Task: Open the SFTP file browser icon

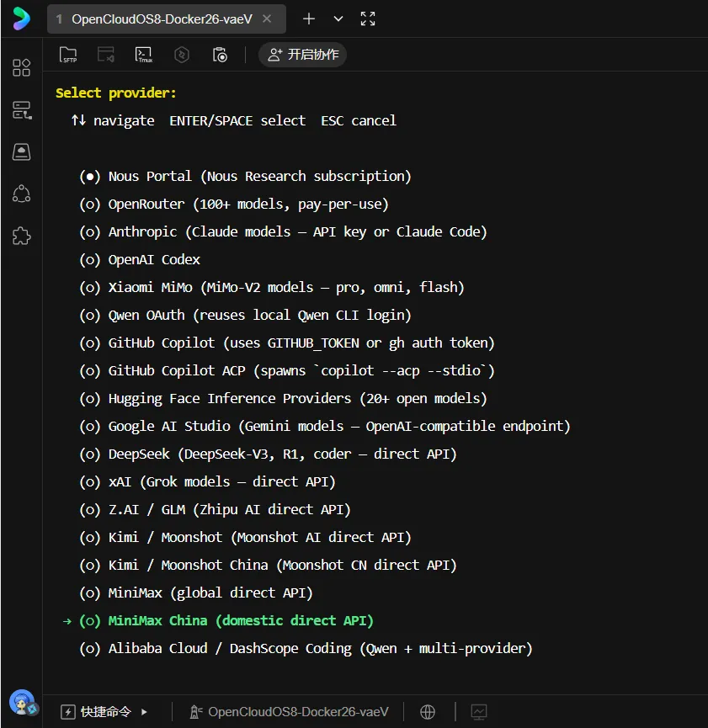Action: [x=68, y=55]
